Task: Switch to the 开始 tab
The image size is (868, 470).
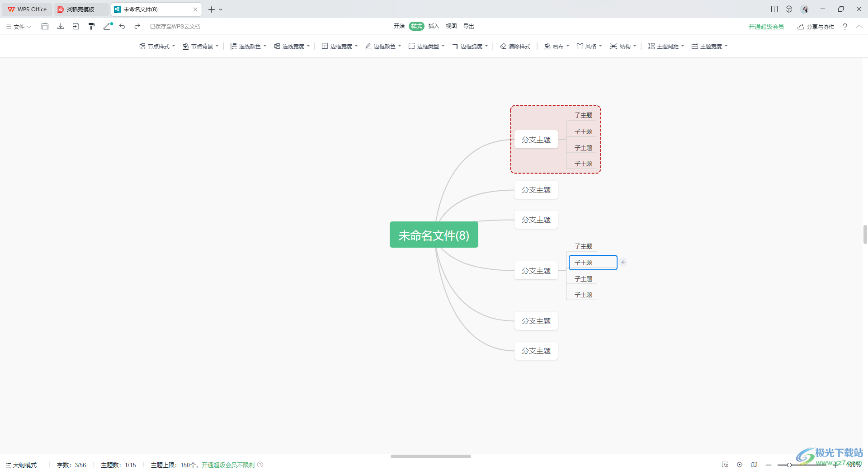Action: click(399, 26)
